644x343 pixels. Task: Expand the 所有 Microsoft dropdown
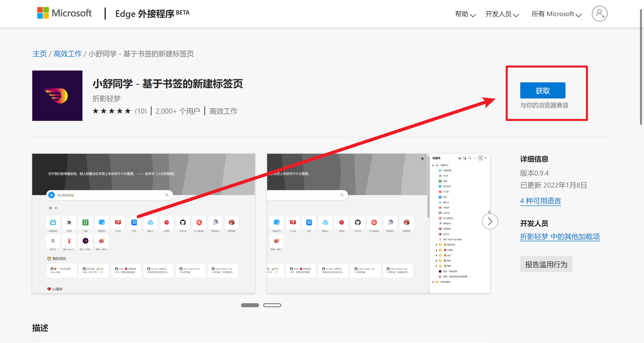click(x=556, y=14)
